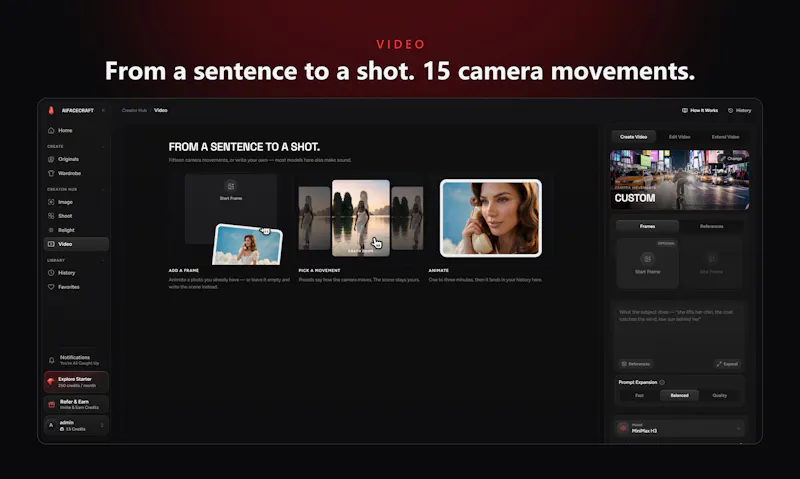Open History from the top bar
Image resolution: width=800 pixels, height=479 pixels.
tap(739, 110)
